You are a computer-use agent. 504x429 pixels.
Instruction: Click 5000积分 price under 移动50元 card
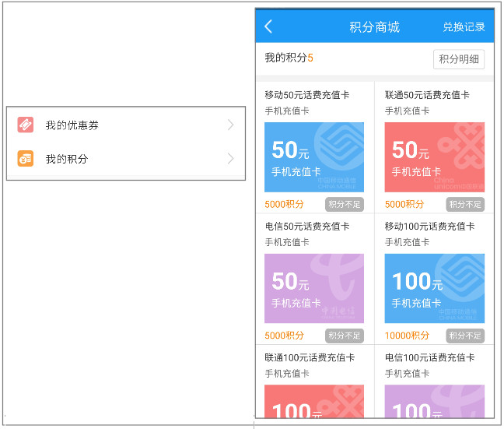(284, 204)
